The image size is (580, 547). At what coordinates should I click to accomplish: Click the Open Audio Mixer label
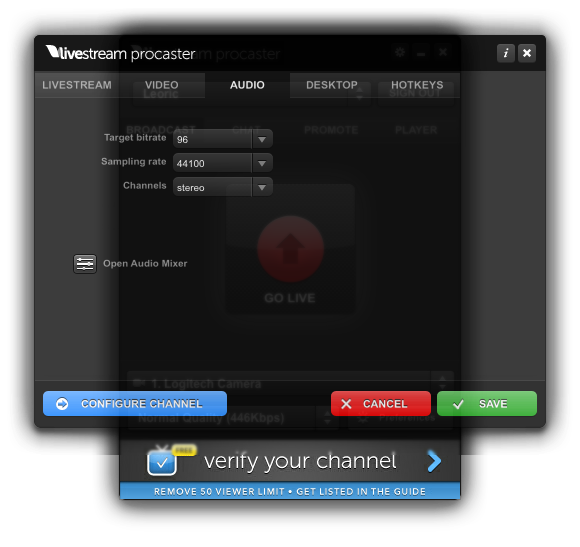(x=145, y=264)
